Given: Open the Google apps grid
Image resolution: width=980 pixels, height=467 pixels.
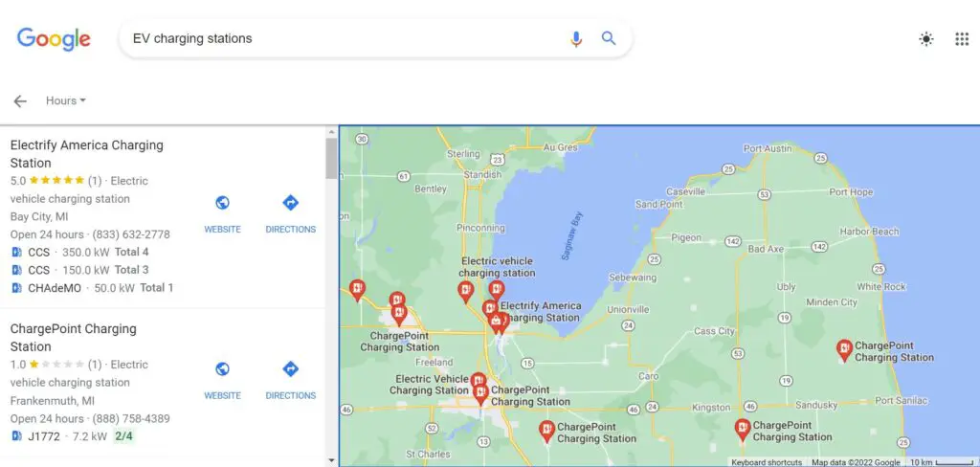Looking at the screenshot, I should click(961, 39).
